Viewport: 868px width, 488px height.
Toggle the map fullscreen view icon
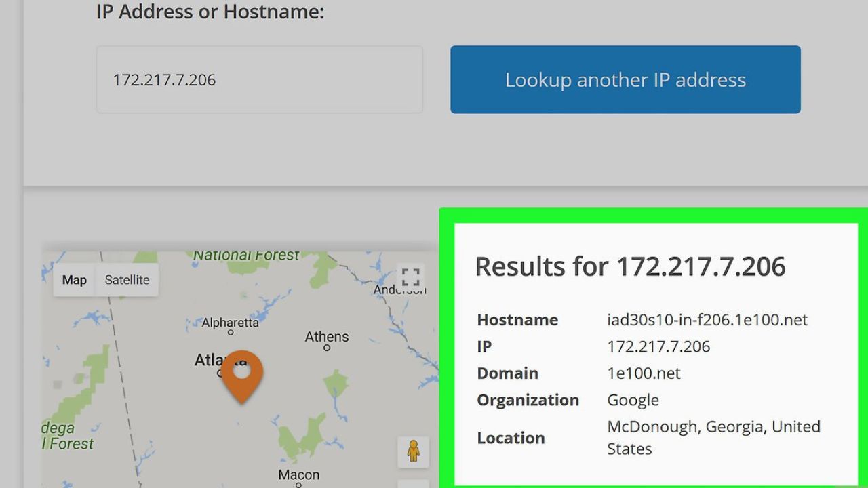410,277
